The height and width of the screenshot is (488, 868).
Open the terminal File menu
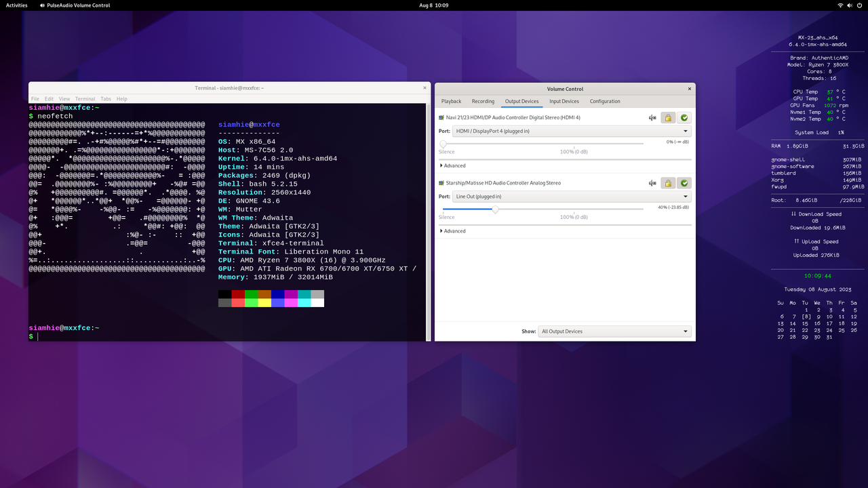click(x=35, y=99)
